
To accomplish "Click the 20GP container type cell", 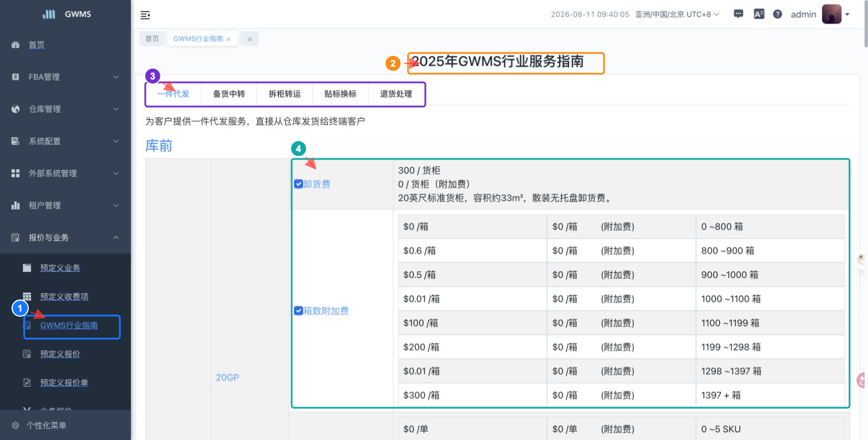I will [x=228, y=378].
